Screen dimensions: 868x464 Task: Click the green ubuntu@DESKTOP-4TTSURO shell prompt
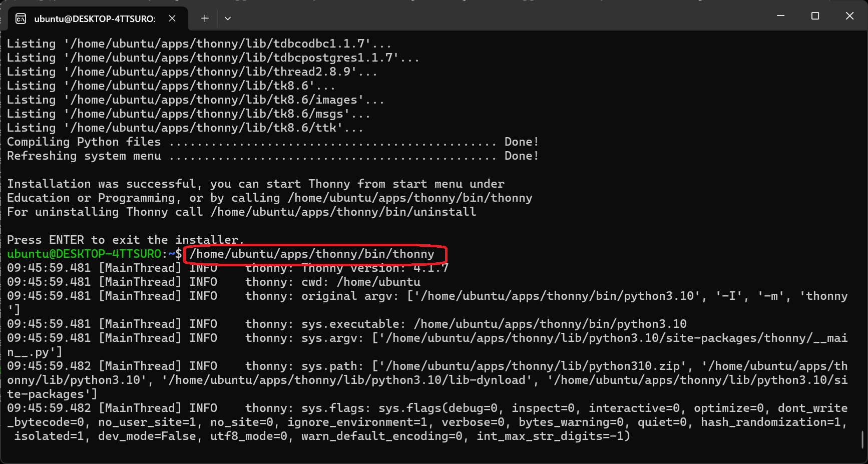click(x=84, y=254)
